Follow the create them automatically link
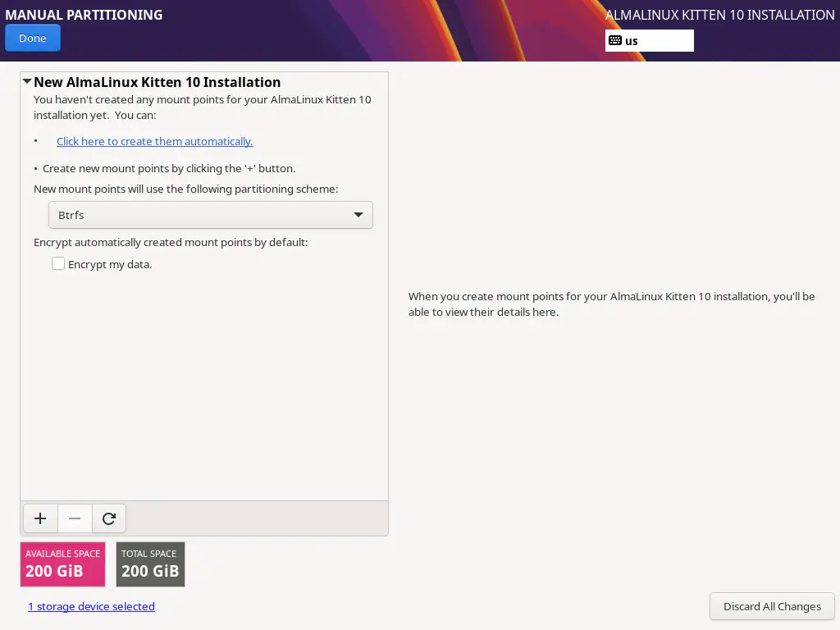 [154, 141]
